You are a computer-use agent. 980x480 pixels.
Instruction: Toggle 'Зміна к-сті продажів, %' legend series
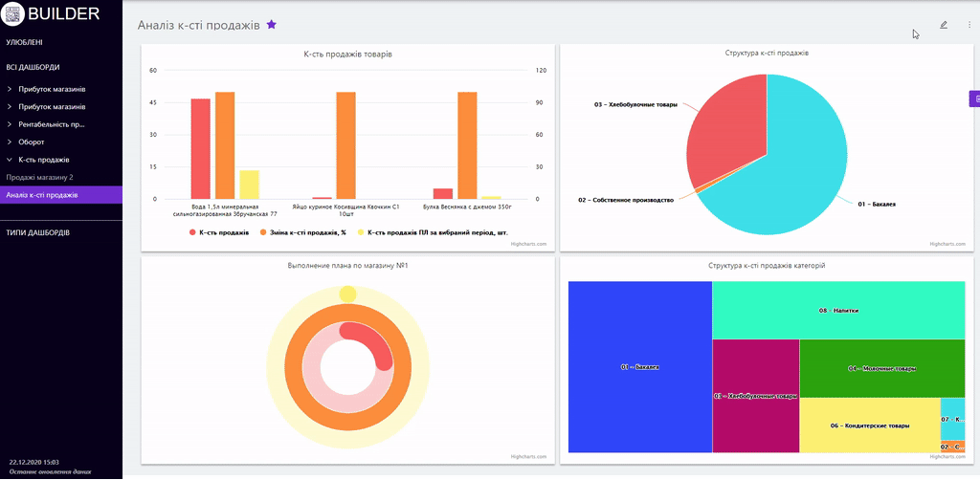[x=306, y=232]
